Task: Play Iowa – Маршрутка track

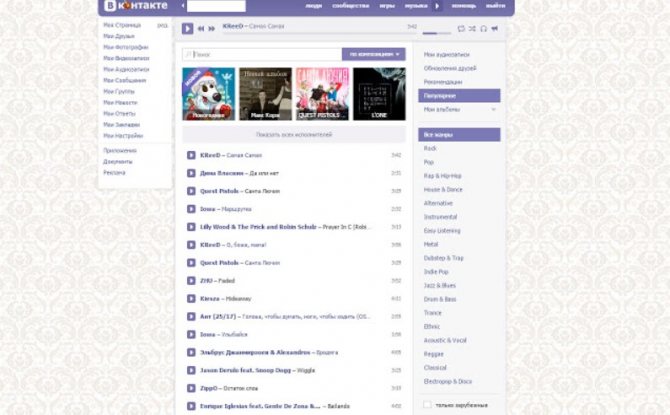Action: pos(191,209)
